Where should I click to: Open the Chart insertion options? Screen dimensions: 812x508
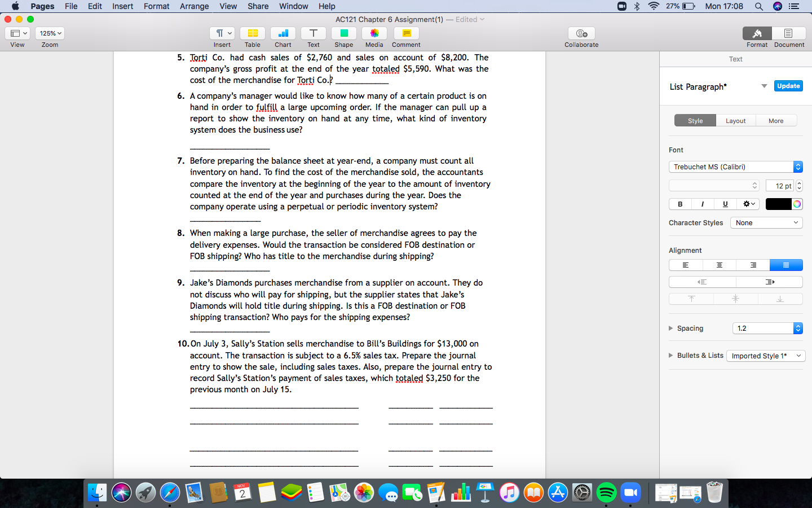pyautogui.click(x=283, y=38)
